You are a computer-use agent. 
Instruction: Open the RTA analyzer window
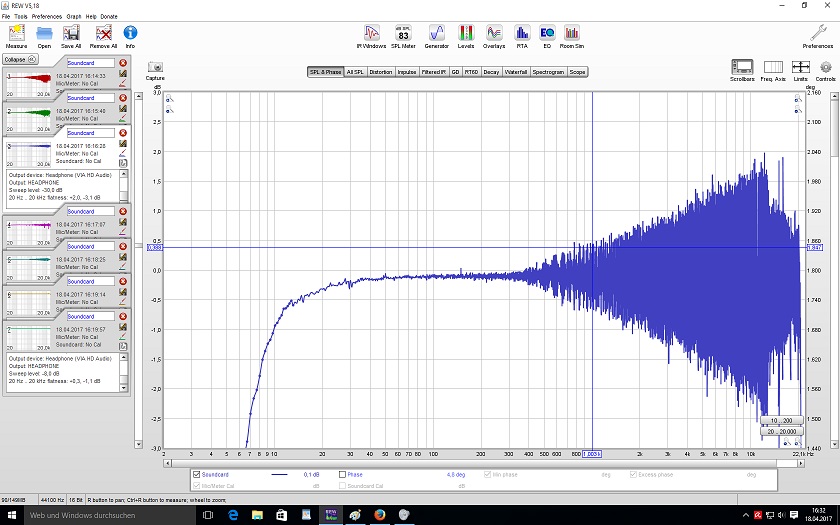pos(521,34)
